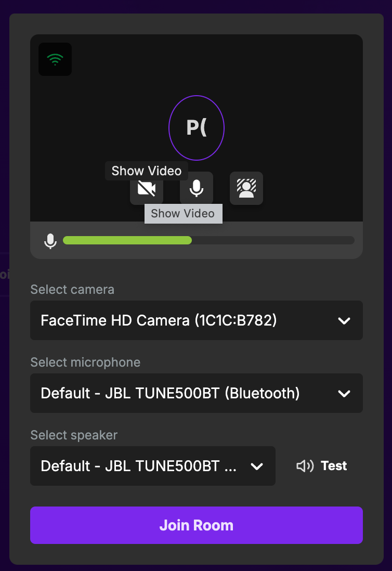Click the Test speaker text
Screen dimensions: 392x571
coord(334,466)
